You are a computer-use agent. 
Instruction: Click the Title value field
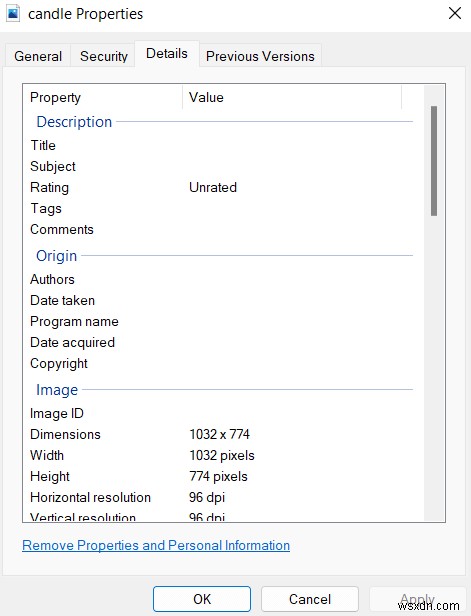click(295, 145)
